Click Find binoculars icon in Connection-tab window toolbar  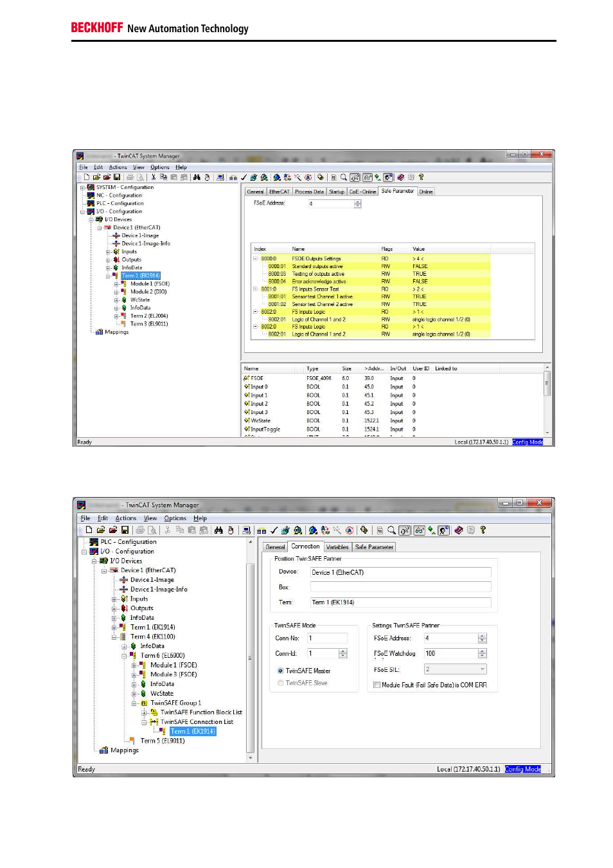(218, 530)
